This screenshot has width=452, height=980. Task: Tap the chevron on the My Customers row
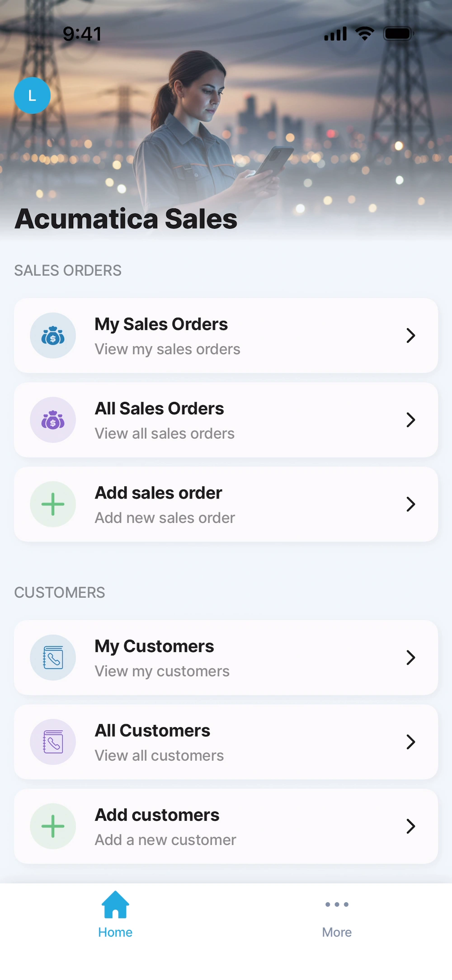tap(410, 658)
